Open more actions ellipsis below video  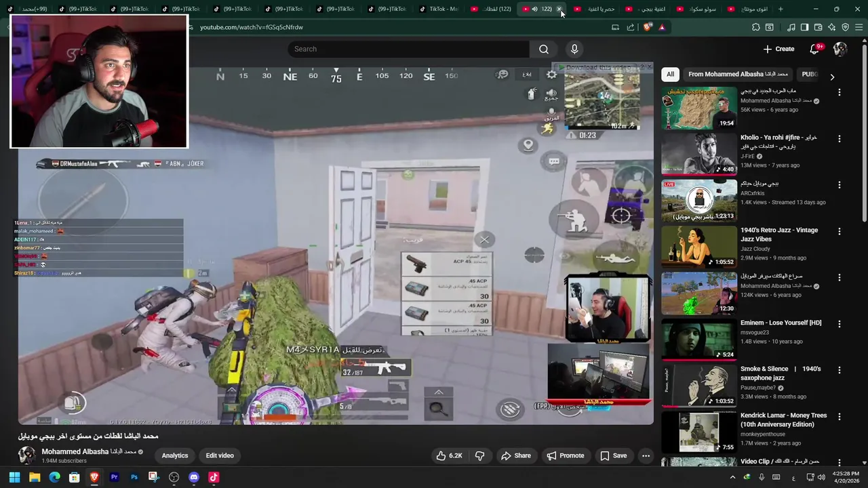646,455
